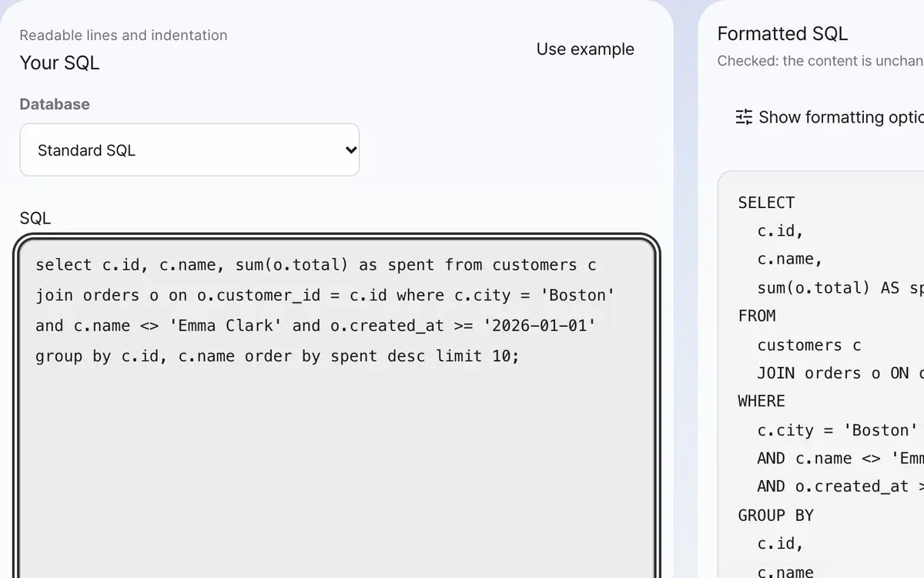The height and width of the screenshot is (578, 924).
Task: Click the FROM keyword in formatted output
Action: tap(757, 316)
